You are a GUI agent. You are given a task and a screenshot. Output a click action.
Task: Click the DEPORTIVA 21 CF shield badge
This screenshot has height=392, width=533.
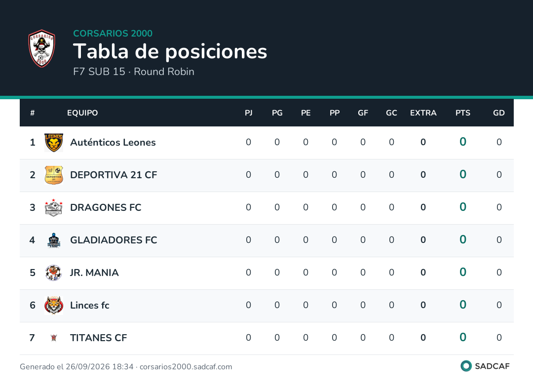click(x=54, y=175)
